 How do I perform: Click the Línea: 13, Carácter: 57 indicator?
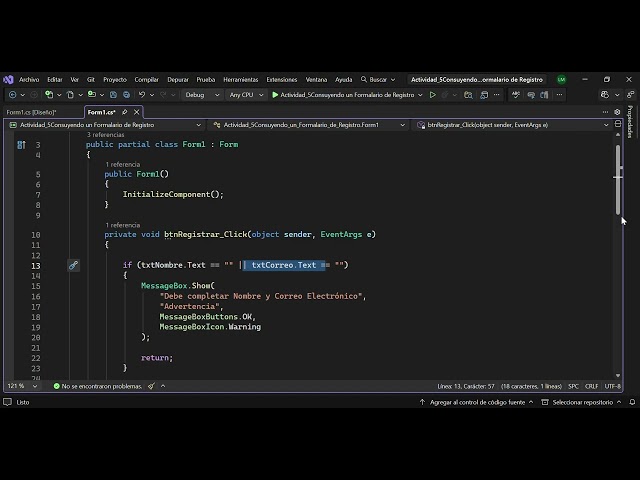(x=466, y=386)
